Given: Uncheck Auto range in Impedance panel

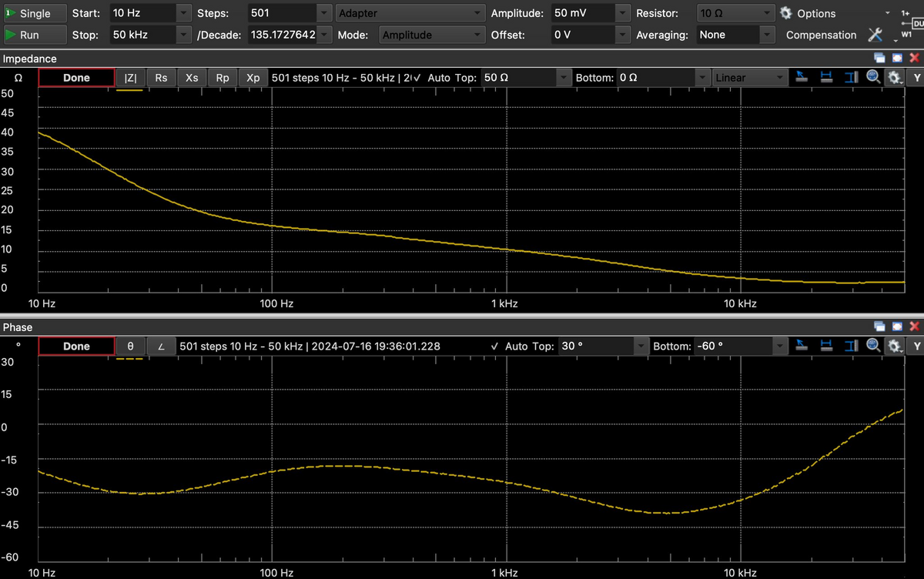Looking at the screenshot, I should tap(431, 78).
